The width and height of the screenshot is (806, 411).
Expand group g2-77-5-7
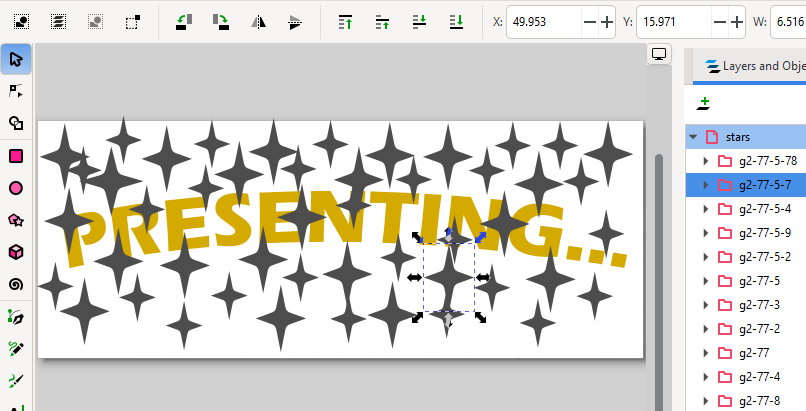pyautogui.click(x=706, y=185)
